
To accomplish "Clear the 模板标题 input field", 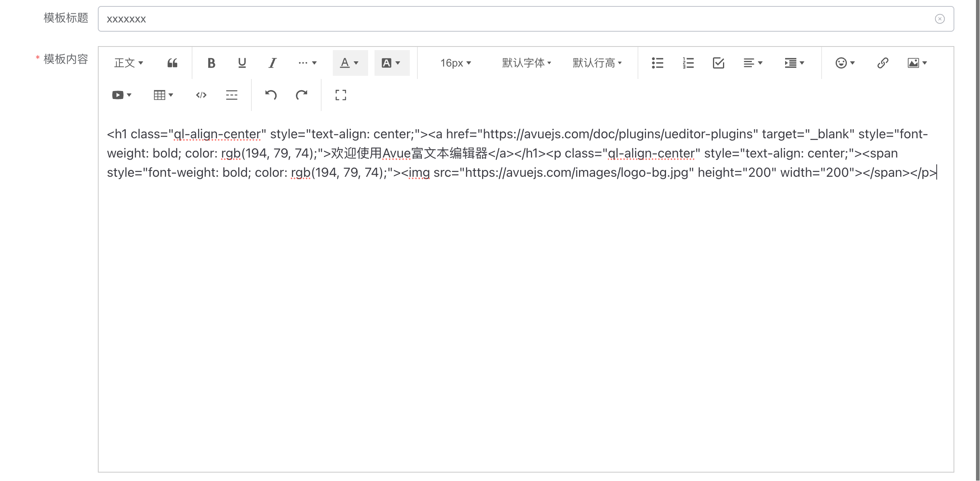I will pyautogui.click(x=940, y=19).
